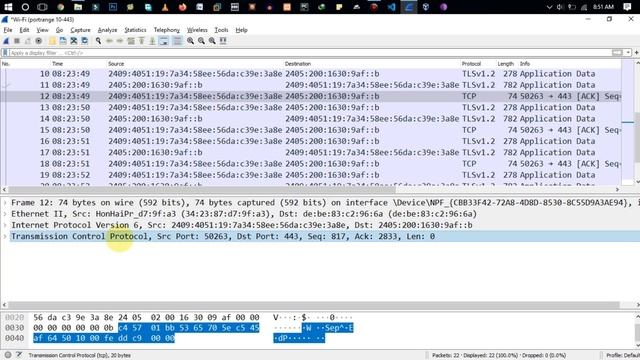The height and width of the screenshot is (360, 640).
Task: Go back in packet history arrow
Action: [109, 41]
